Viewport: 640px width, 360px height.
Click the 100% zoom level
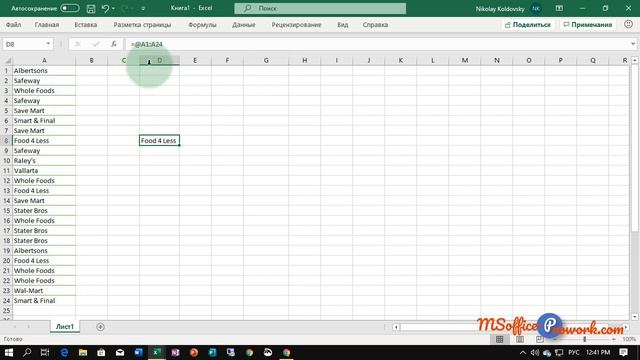(x=629, y=339)
